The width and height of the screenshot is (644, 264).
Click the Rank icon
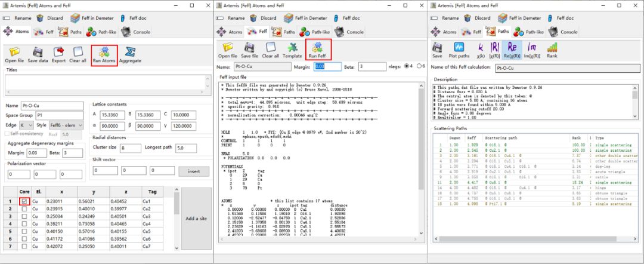(552, 47)
